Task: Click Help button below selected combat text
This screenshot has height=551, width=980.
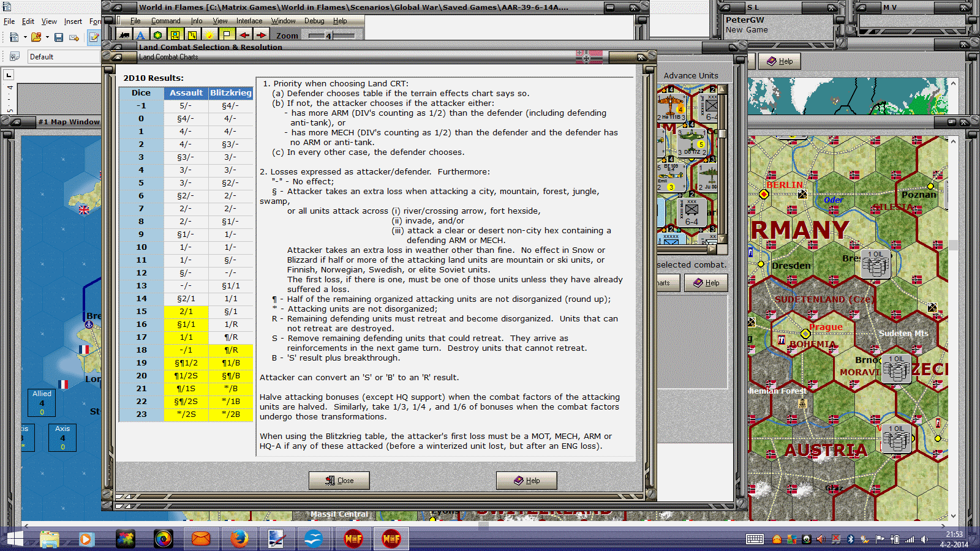Action: 706,283
